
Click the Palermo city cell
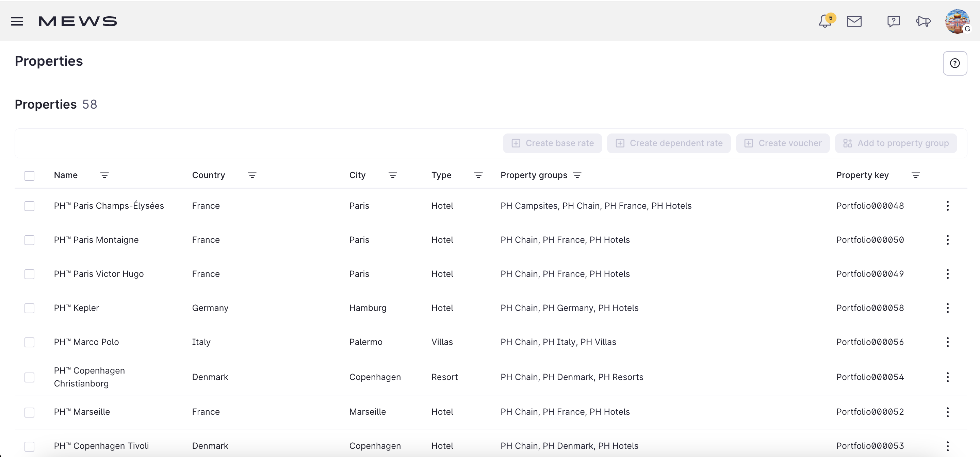pos(366,342)
